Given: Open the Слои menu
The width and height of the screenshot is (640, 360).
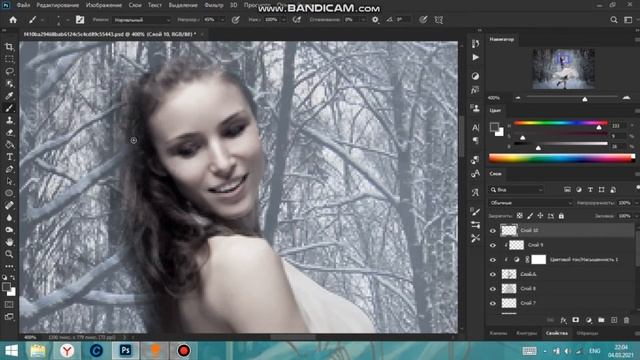Looking at the screenshot, I should 135,5.
